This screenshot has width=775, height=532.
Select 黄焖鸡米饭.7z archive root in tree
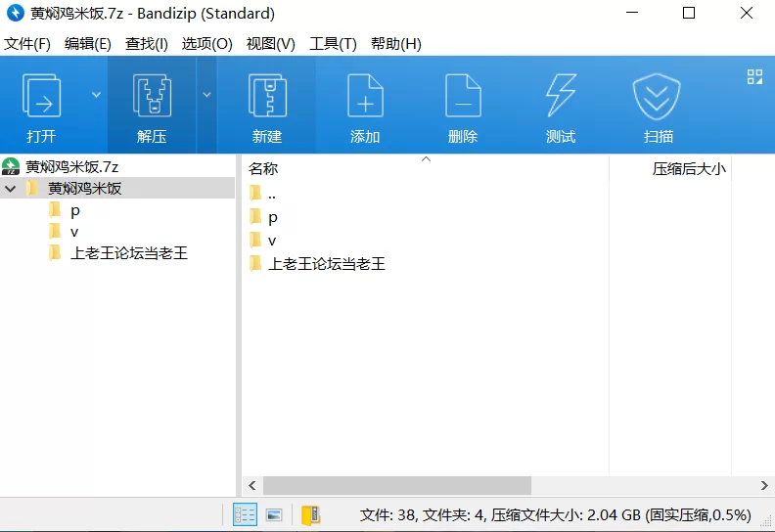click(72, 167)
